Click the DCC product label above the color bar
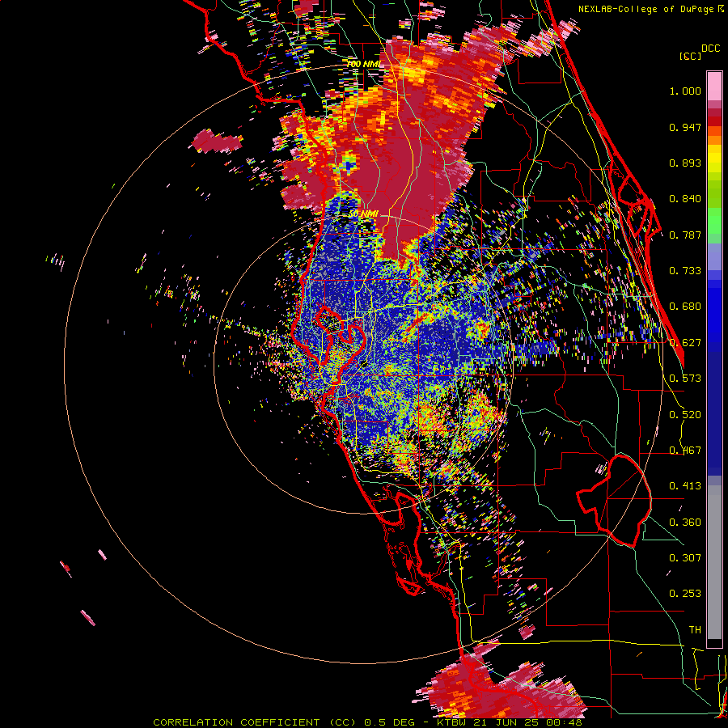Screen dimensions: 728x728 point(710,49)
